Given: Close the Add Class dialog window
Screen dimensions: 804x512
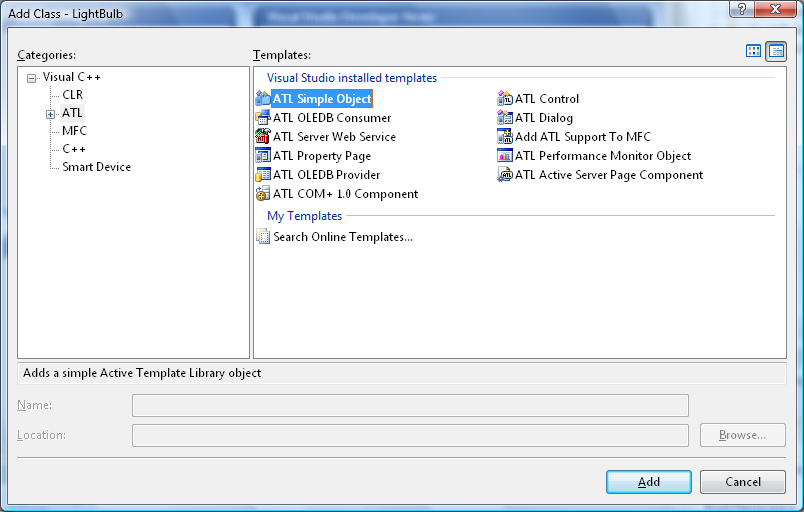Looking at the screenshot, I should coord(775,9).
